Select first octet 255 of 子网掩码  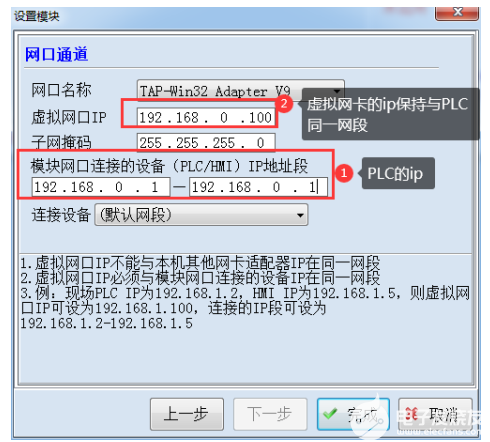click(150, 143)
